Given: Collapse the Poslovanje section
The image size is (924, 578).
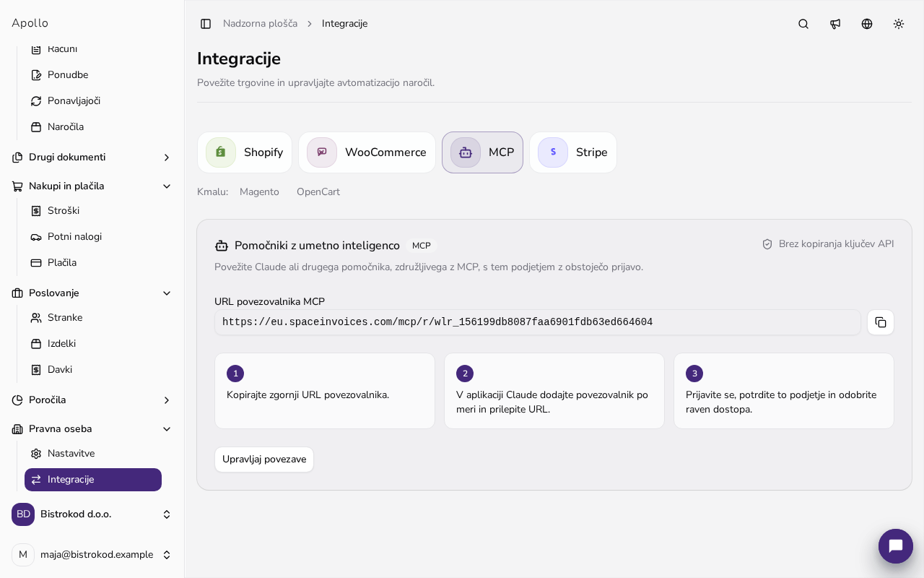Looking at the screenshot, I should coord(92,293).
